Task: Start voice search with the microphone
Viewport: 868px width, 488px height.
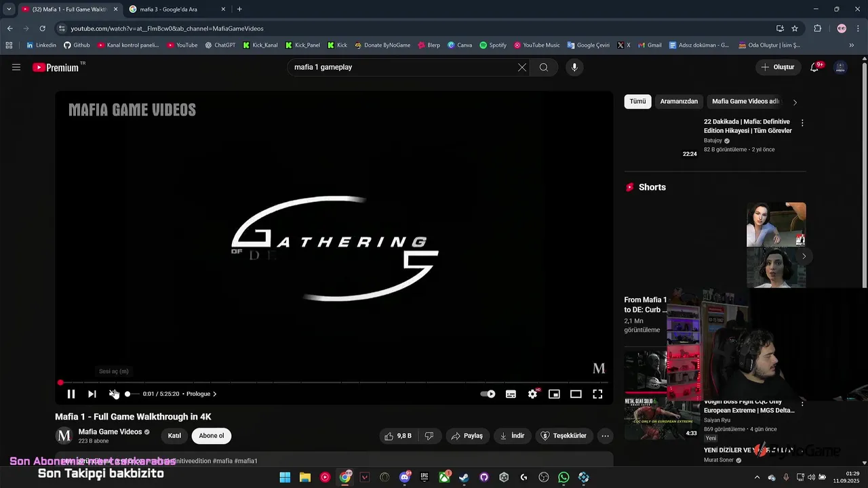Action: coord(574,67)
